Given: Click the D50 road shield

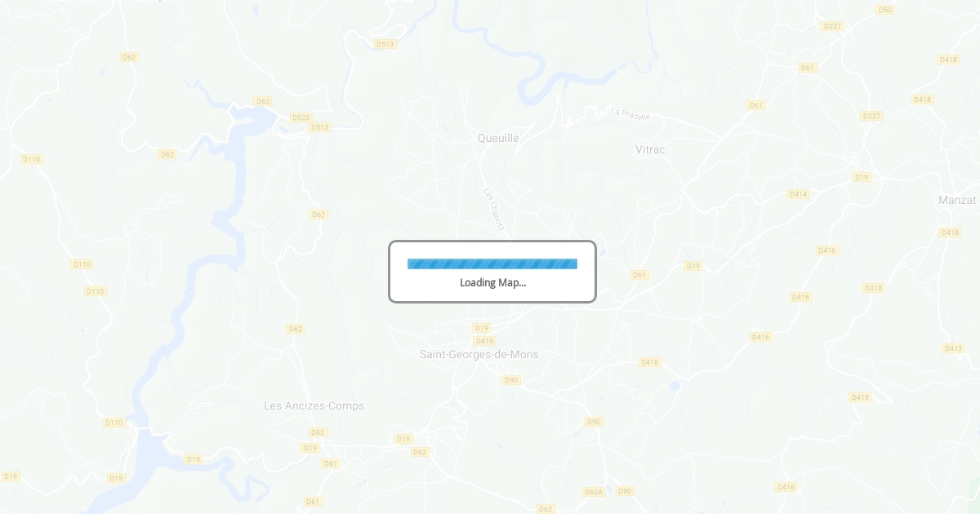Looking at the screenshot, I should click(x=884, y=10).
